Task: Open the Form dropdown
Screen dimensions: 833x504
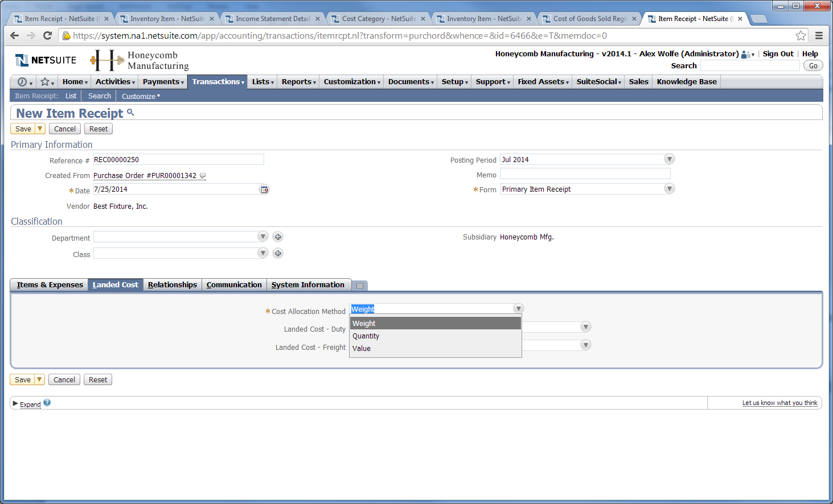Action: tap(670, 189)
